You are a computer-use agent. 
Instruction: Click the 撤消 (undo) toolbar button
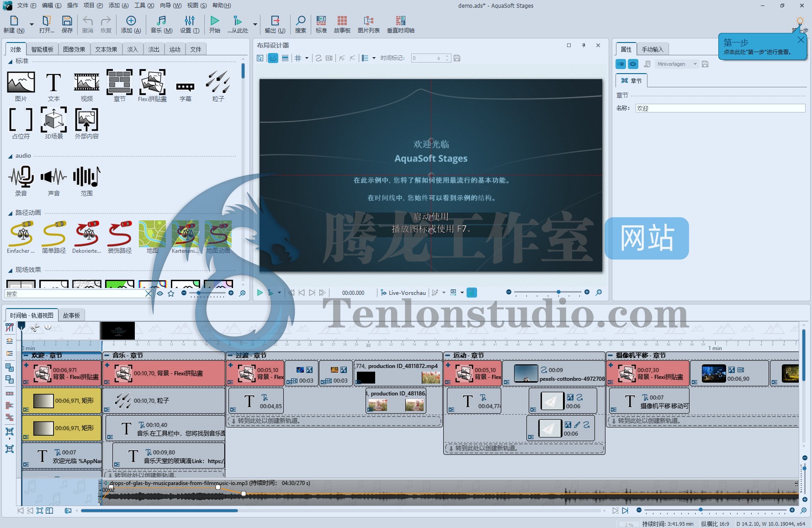(x=87, y=24)
